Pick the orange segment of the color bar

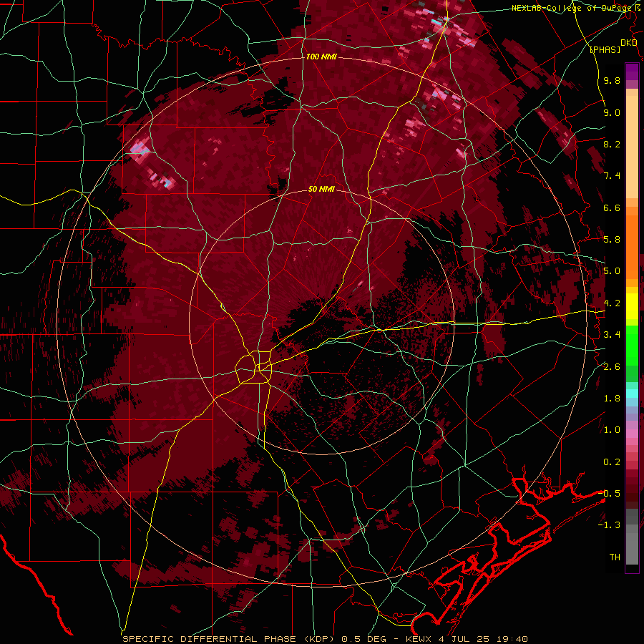[632, 246]
